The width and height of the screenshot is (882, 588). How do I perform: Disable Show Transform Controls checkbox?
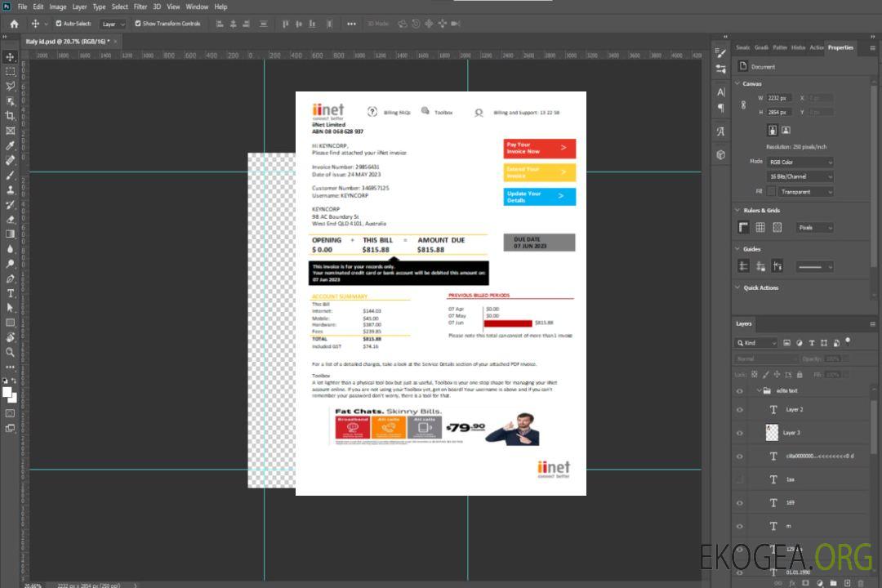pos(138,24)
